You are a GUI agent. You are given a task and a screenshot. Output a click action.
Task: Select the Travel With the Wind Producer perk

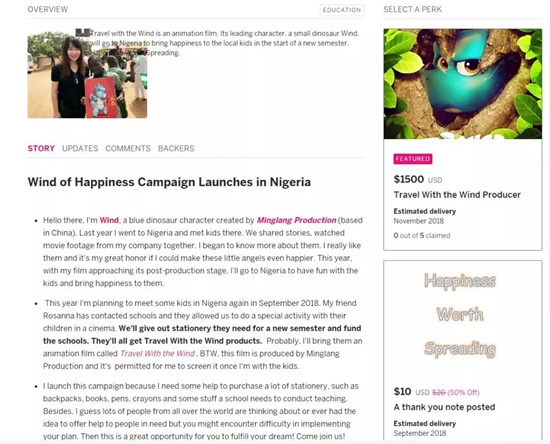point(457,195)
